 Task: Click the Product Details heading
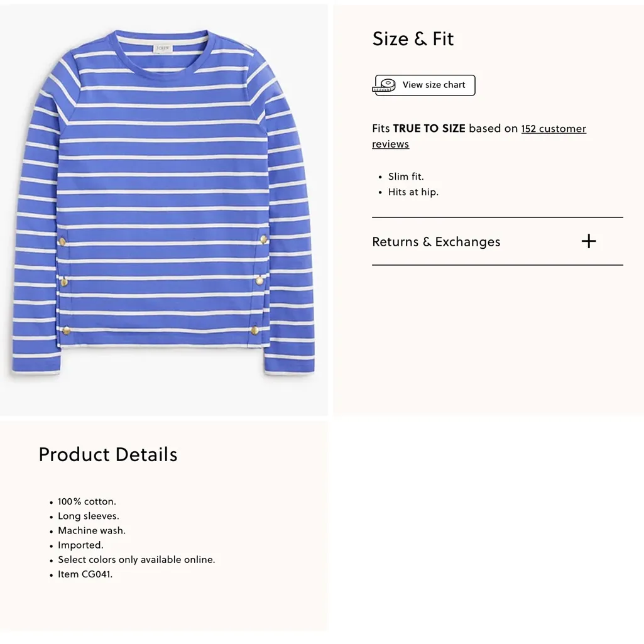[107, 454]
